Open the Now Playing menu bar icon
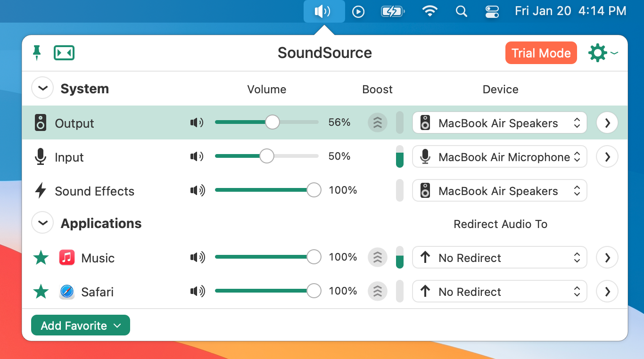The image size is (644, 359). point(358,11)
